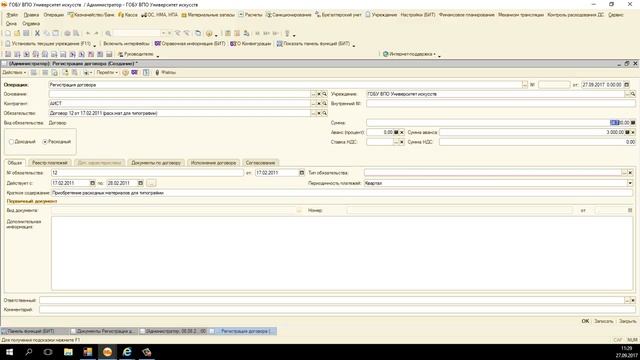The height and width of the screenshot is (360, 640).
Task: Clear the Аванс (процент) field with X
Action: coord(402,132)
